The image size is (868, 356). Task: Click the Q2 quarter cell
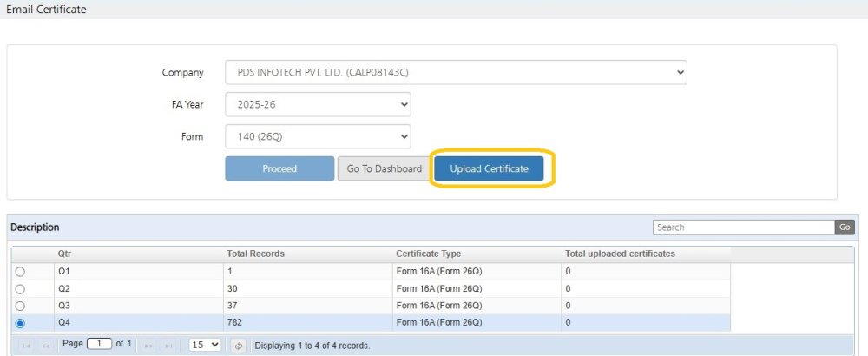tap(138, 289)
